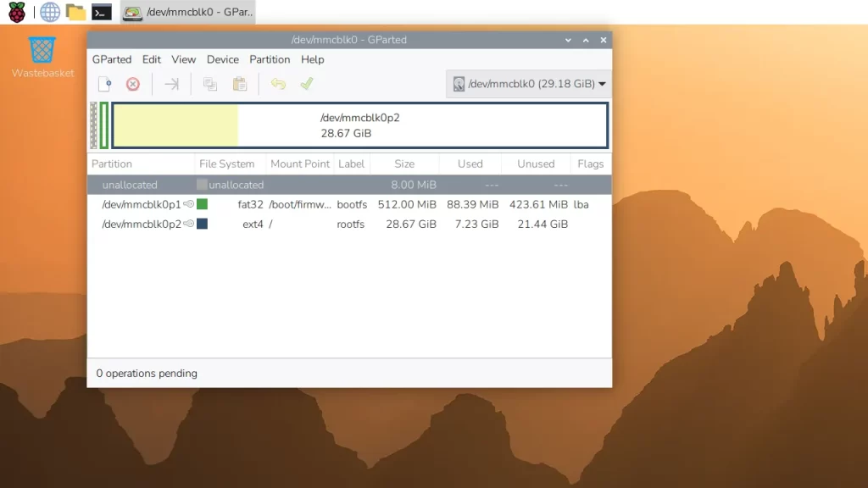Open the Partition menu

tap(270, 59)
